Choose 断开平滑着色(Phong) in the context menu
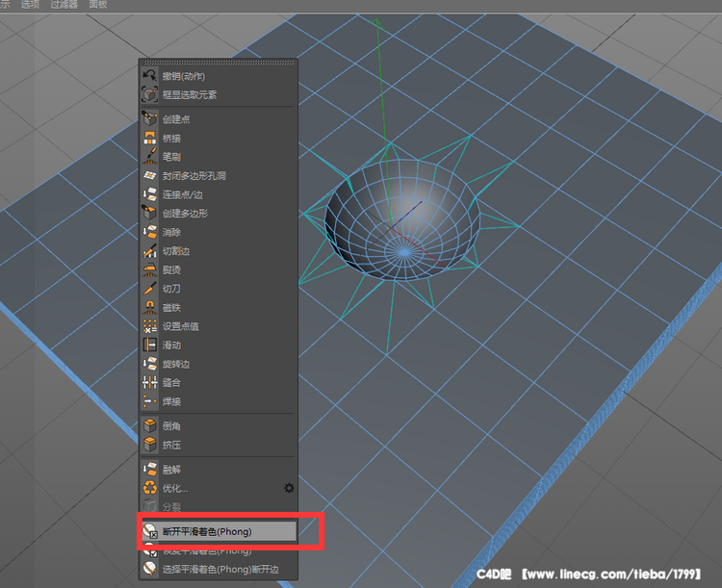Image resolution: width=722 pixels, height=588 pixels. (x=218, y=531)
